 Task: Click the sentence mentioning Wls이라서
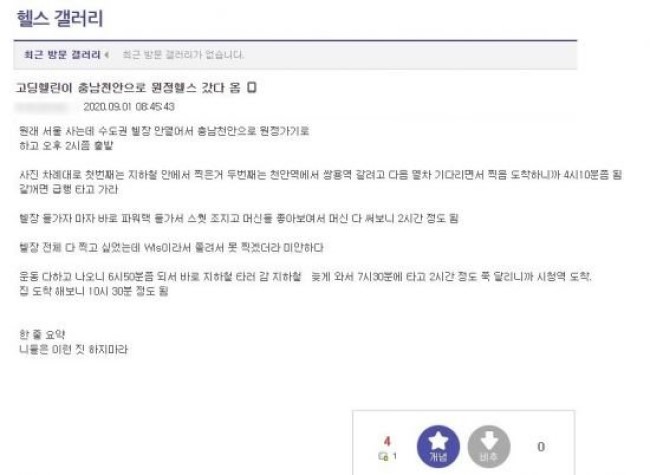(171, 248)
